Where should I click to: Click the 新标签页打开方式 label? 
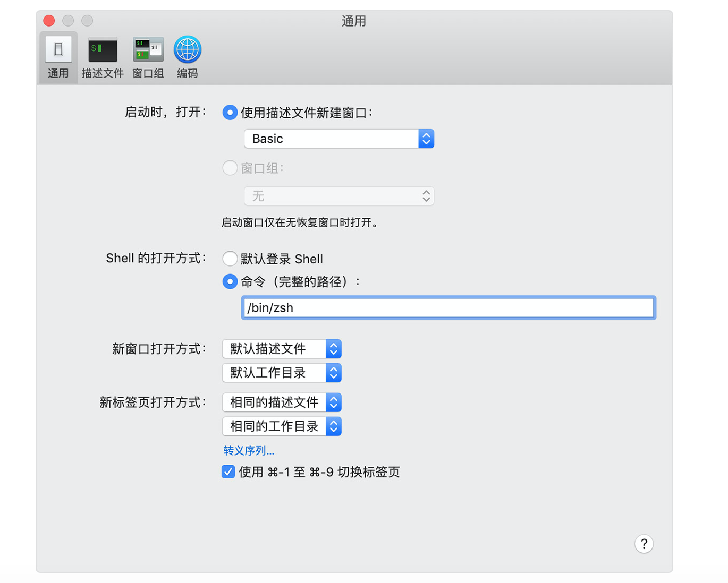[153, 402]
